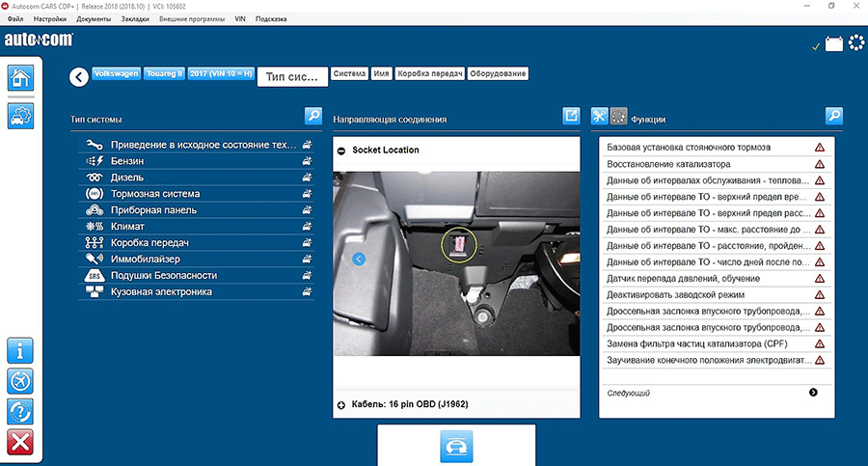Viewport: 868px width, 466px height.
Task: Click the loading circle icon in header
Action: point(856,42)
